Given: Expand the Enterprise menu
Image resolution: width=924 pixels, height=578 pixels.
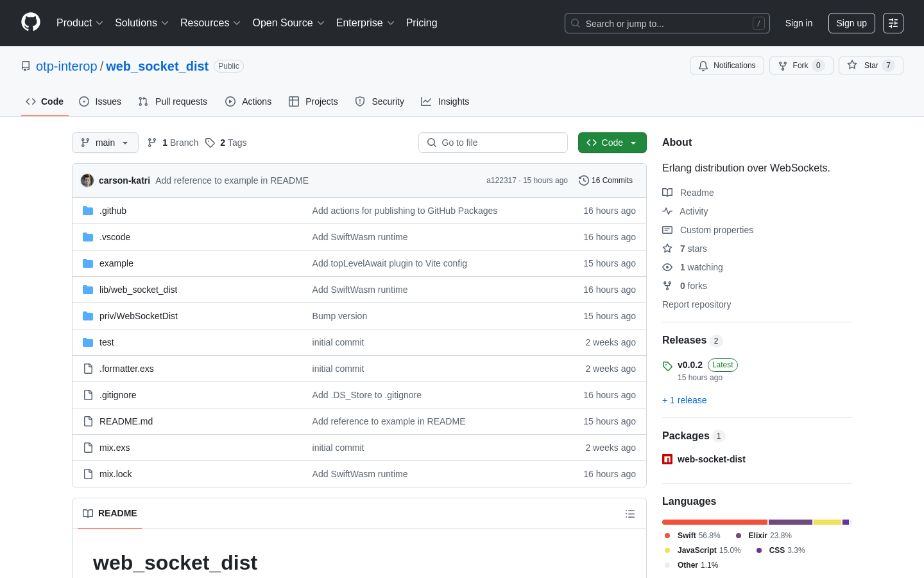Looking at the screenshot, I should click(365, 23).
